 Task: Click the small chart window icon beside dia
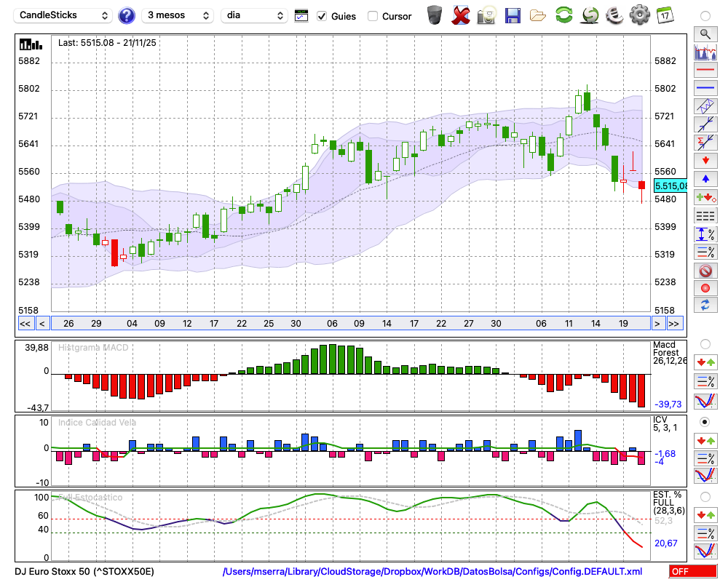tap(301, 16)
